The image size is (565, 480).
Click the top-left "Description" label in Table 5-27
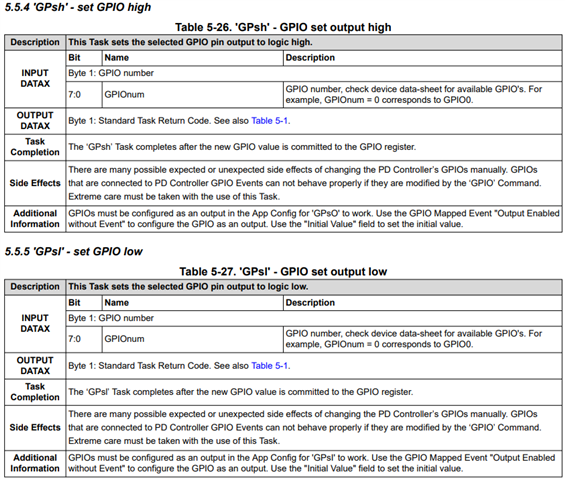(x=35, y=287)
